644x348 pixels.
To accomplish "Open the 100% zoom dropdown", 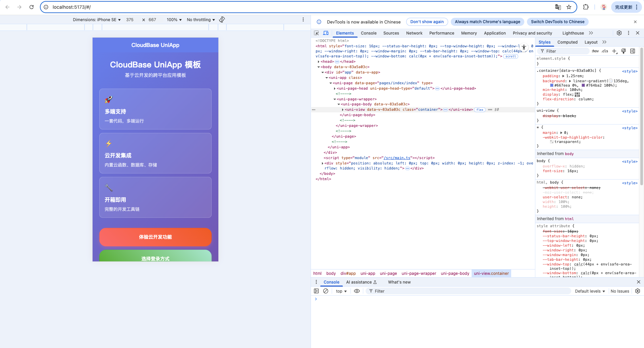I will [174, 20].
